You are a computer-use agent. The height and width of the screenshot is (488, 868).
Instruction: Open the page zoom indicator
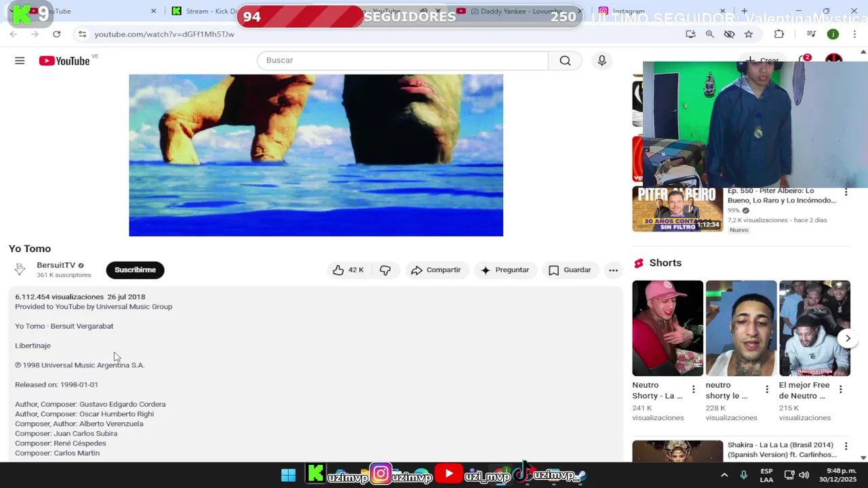709,34
